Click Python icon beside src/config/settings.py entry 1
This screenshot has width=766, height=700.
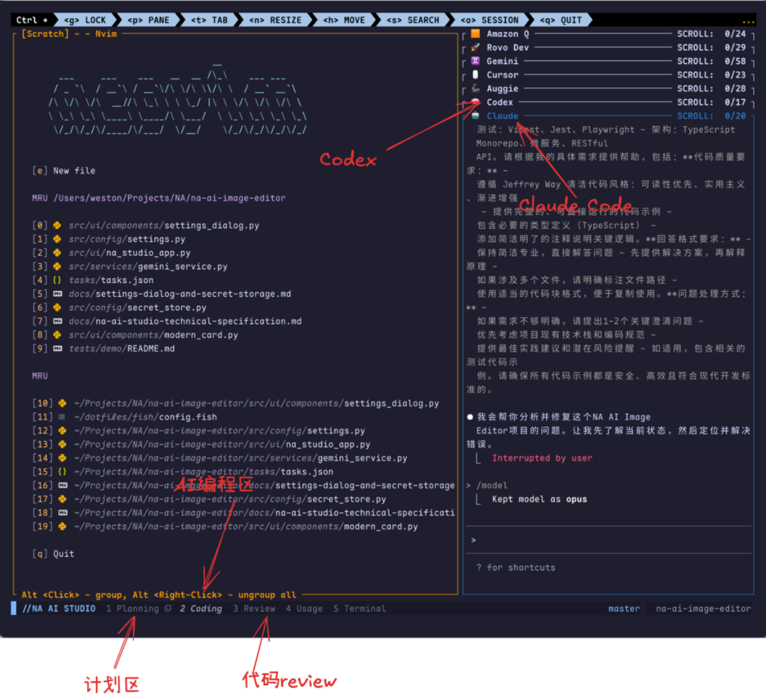pos(57,239)
